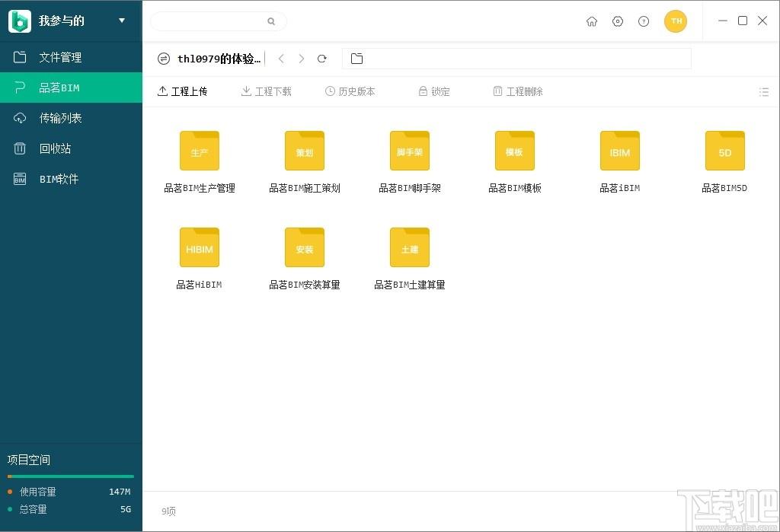Click the 147M used value
Screen dimensions: 780x532
tap(120, 492)
